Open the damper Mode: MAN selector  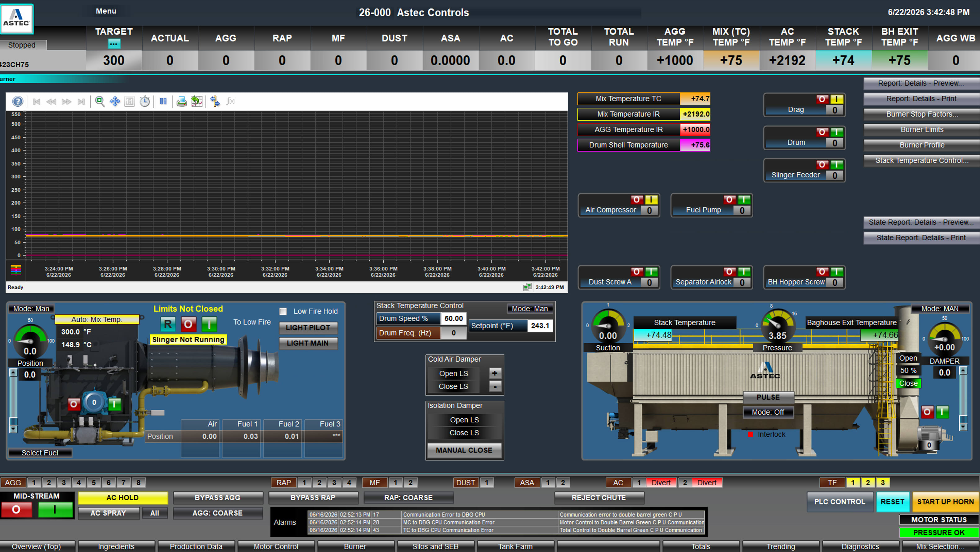pyautogui.click(x=940, y=309)
